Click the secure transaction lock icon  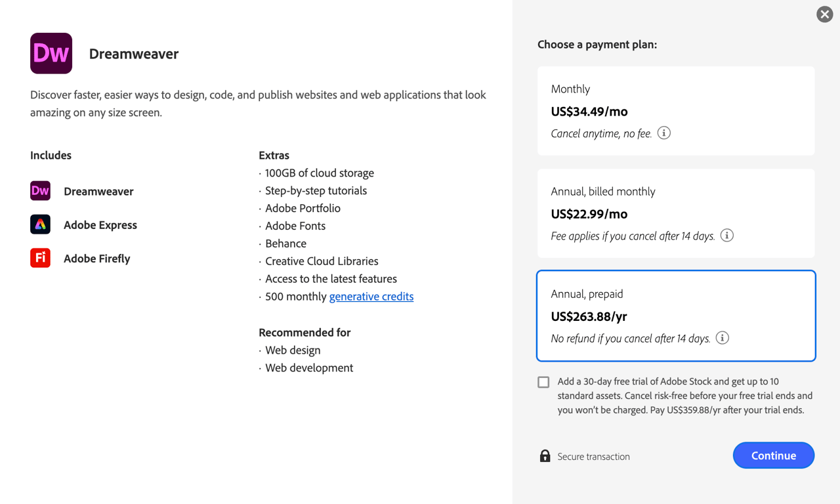tap(545, 455)
